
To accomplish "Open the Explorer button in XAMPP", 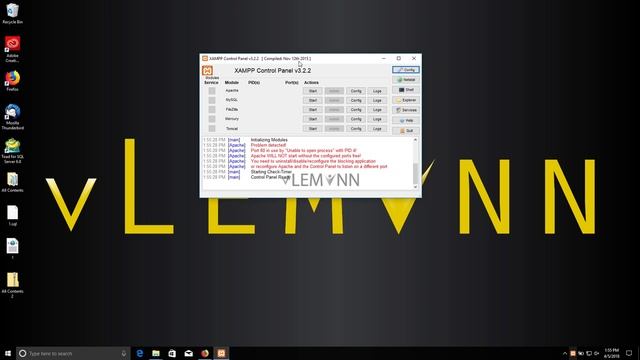I will tap(406, 100).
